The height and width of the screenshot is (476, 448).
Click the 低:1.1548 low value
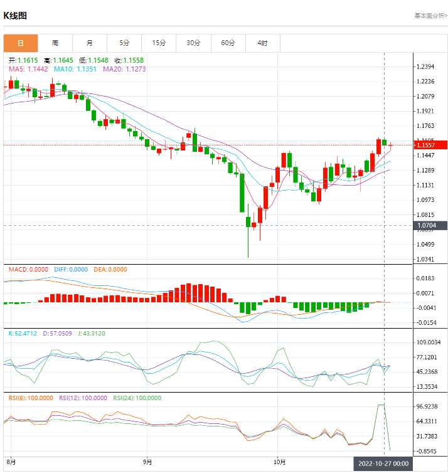94,60
